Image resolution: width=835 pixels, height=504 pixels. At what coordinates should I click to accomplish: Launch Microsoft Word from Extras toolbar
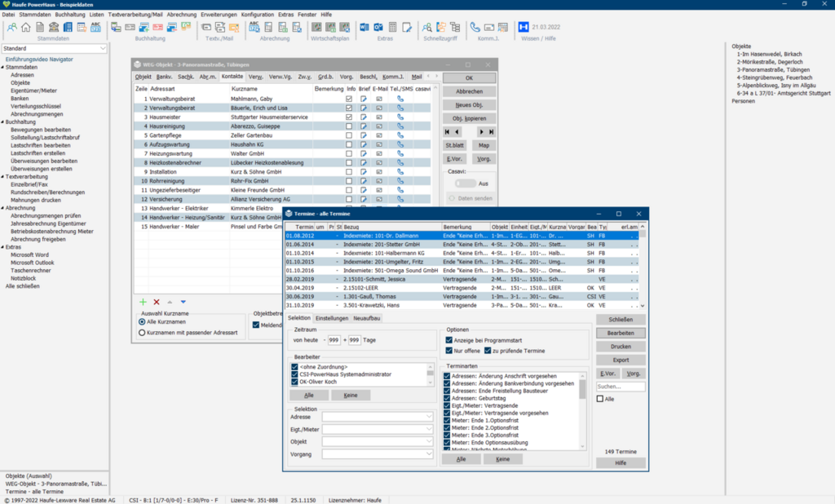pos(364,27)
